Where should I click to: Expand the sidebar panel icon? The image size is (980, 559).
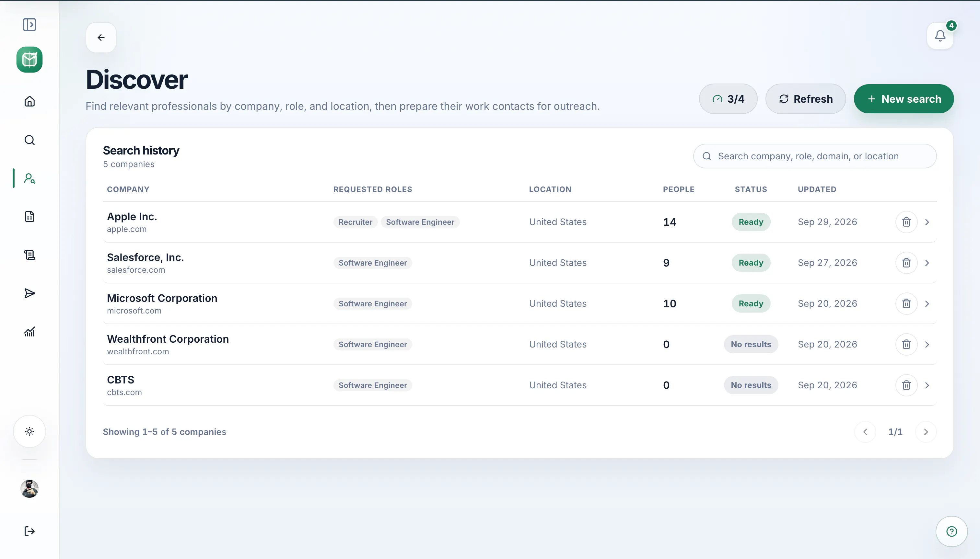coord(29,25)
